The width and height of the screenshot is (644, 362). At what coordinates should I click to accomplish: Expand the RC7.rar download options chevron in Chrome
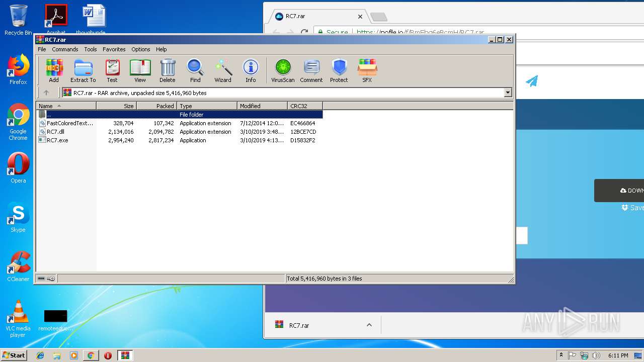point(369,325)
